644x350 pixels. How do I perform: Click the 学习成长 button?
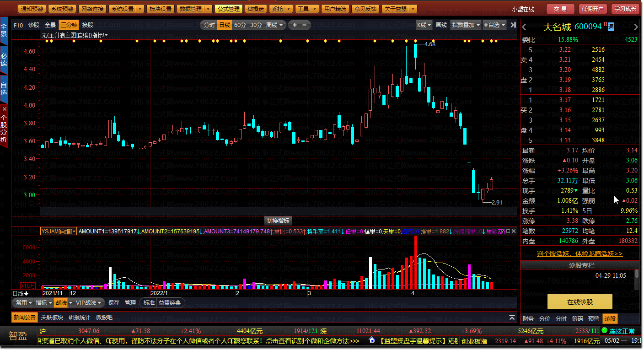pyautogui.click(x=625, y=9)
